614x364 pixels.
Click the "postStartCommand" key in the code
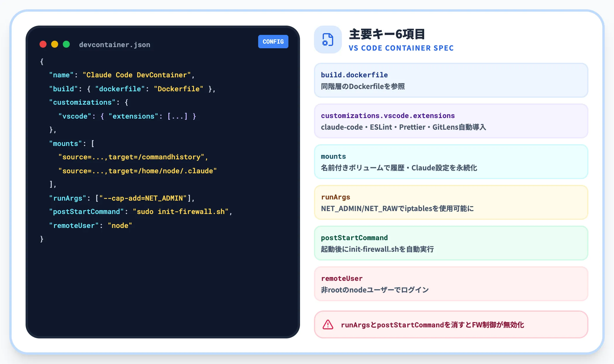86,212
